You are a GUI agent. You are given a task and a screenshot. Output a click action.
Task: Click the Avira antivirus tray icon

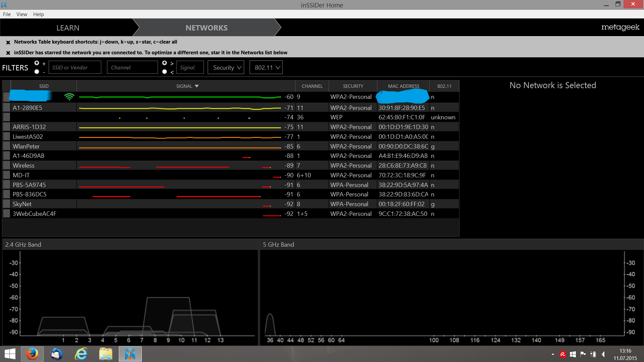click(x=563, y=354)
